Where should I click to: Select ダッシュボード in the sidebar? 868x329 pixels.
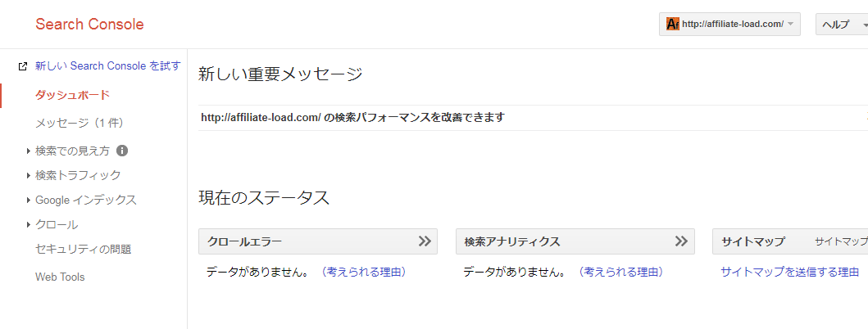coord(72,95)
